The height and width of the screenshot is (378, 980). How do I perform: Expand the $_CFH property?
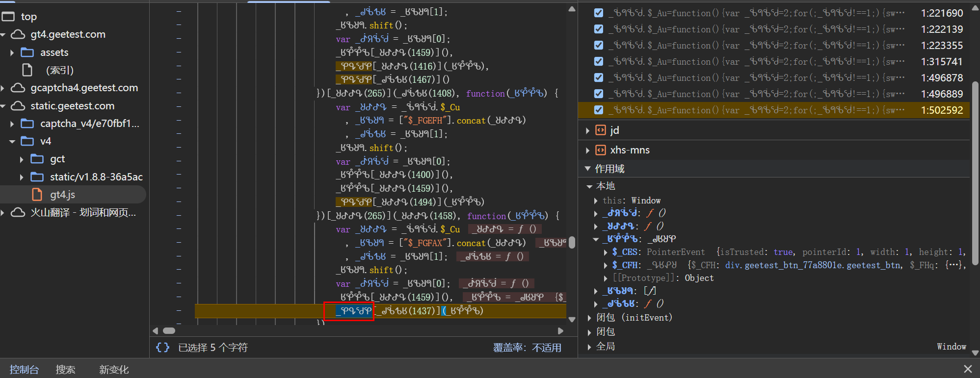tap(606, 265)
